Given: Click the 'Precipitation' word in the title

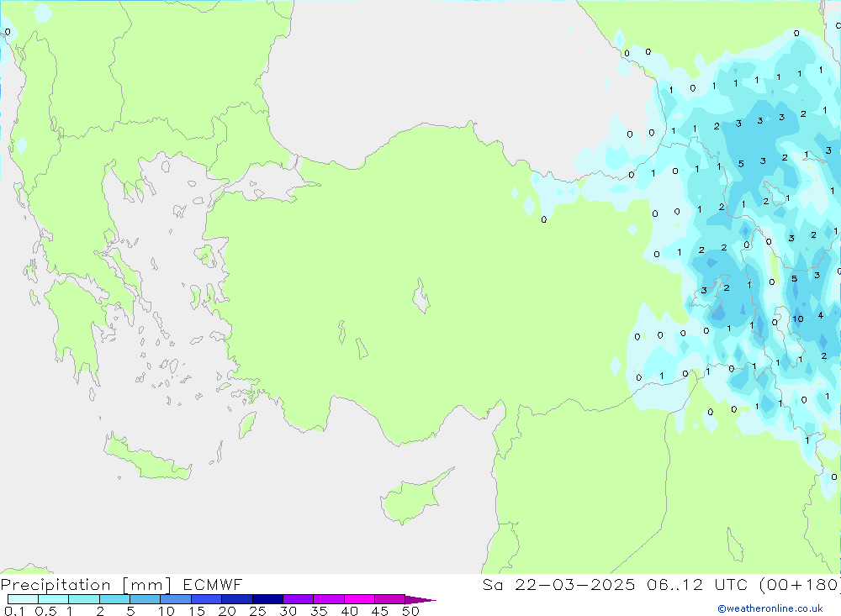Looking at the screenshot, I should [x=56, y=584].
